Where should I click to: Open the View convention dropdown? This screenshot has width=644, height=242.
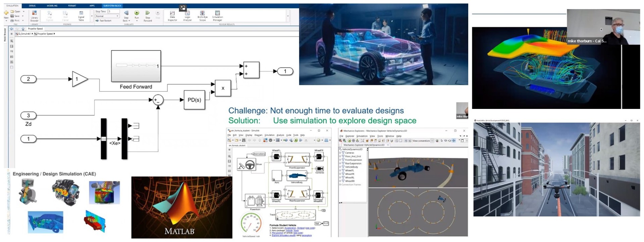(x=432, y=141)
